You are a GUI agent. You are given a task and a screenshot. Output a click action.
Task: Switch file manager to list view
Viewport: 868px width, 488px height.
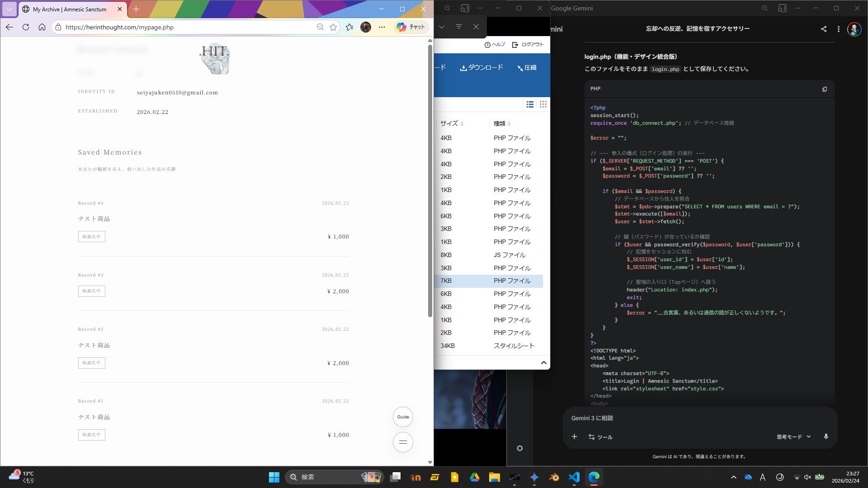(x=530, y=104)
